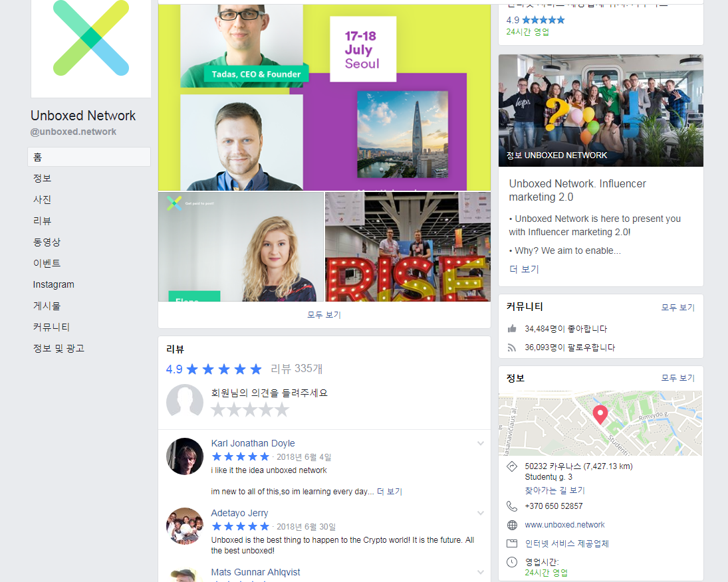The height and width of the screenshot is (582, 728).
Task: Click the 4.9 star rating at top right
Action: [535, 20]
